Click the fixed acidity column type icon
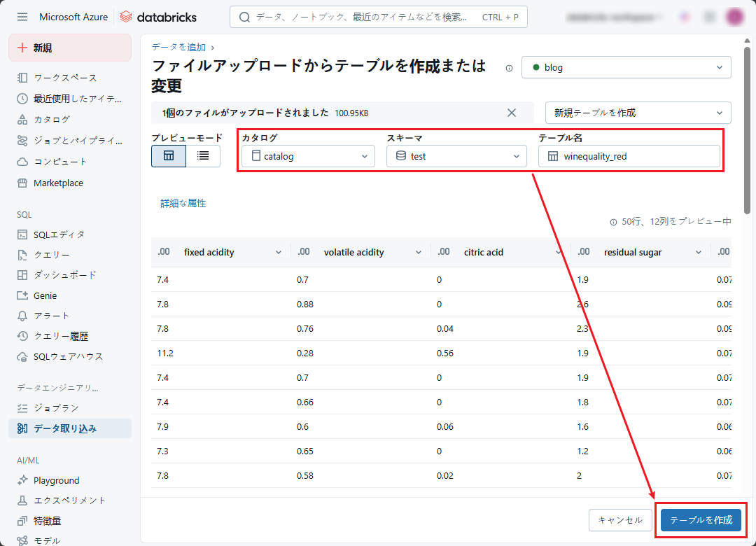The height and width of the screenshot is (546, 756). click(x=164, y=252)
